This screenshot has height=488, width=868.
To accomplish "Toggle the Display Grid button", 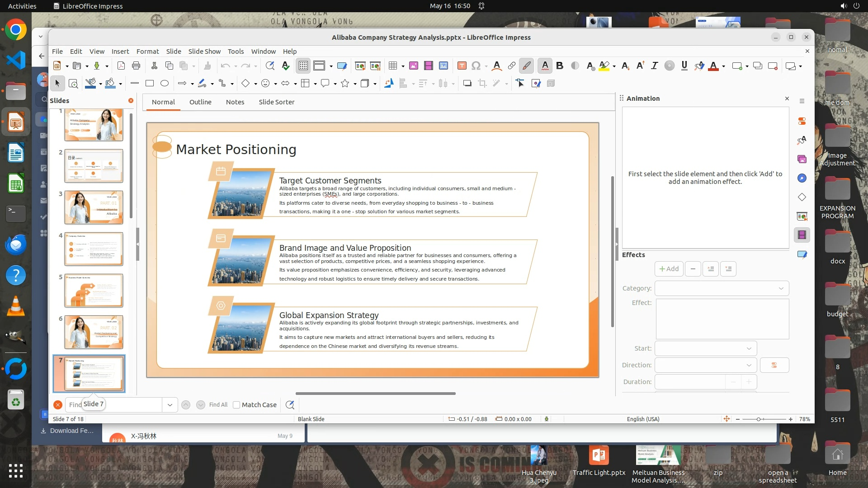I will pos(303,66).
